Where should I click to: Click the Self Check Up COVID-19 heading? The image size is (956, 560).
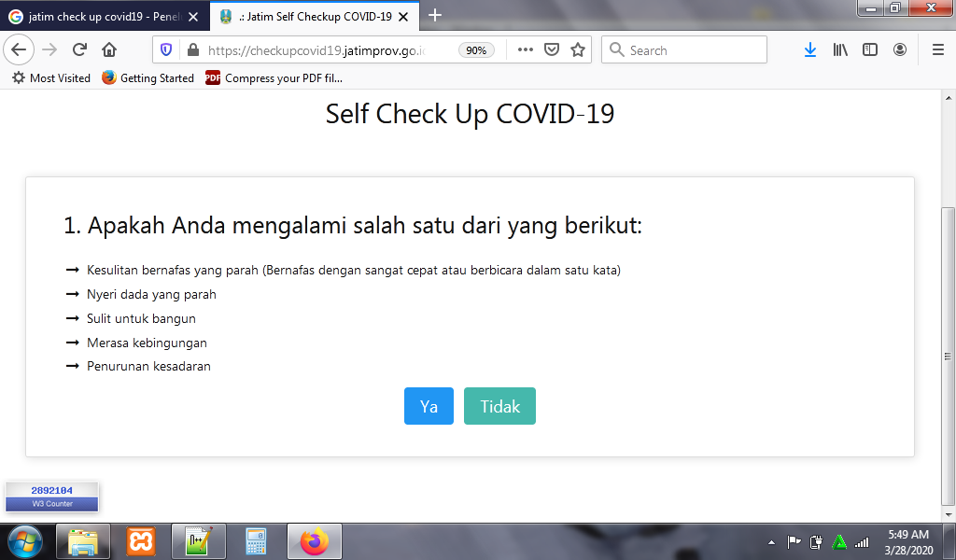[x=471, y=114]
